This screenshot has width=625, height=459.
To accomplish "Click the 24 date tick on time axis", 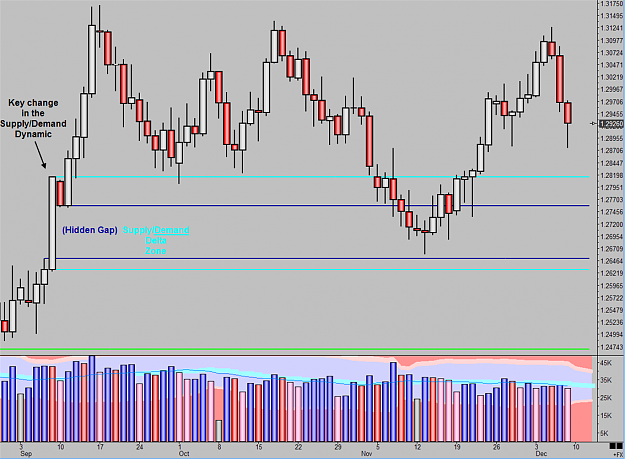I will pyautogui.click(x=140, y=447).
